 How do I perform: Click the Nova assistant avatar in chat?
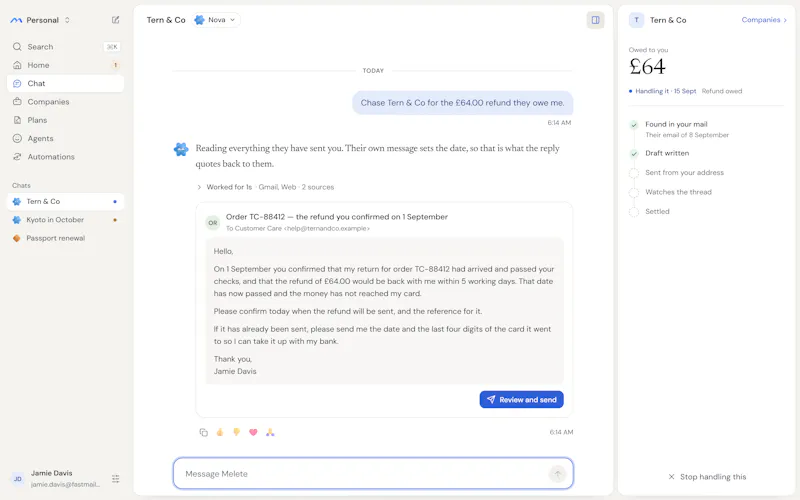(x=181, y=149)
